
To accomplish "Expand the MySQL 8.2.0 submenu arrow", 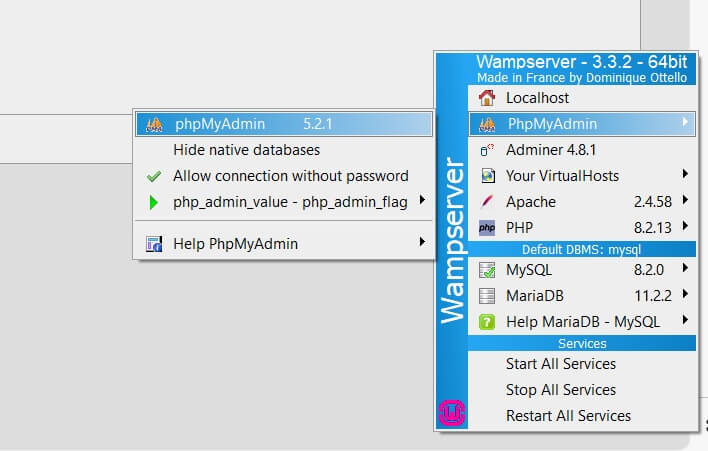I will click(685, 267).
